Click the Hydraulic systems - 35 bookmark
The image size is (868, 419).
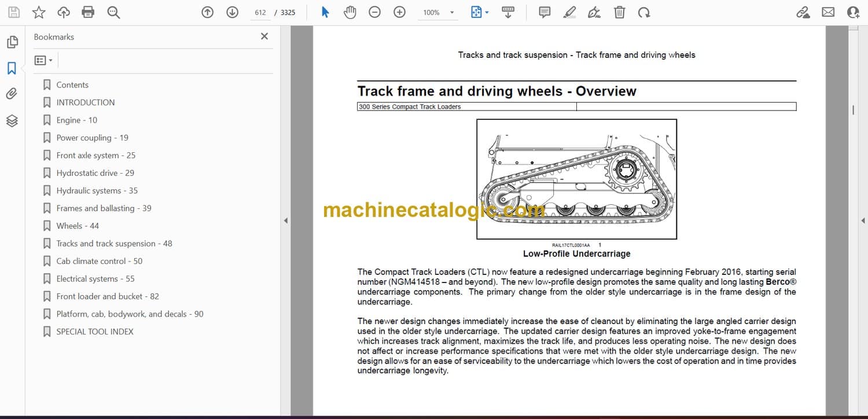(97, 190)
